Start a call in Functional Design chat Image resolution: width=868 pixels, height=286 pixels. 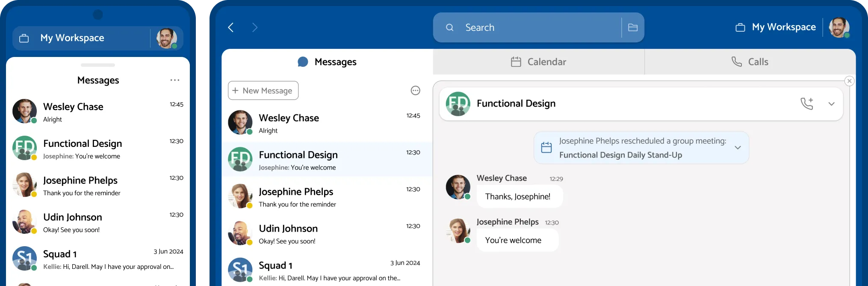806,104
